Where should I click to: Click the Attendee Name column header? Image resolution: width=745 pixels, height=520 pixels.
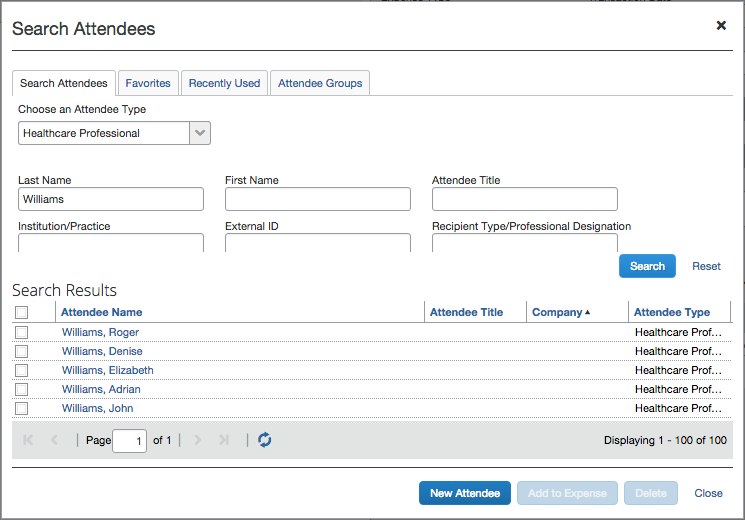pyautogui.click(x=101, y=312)
